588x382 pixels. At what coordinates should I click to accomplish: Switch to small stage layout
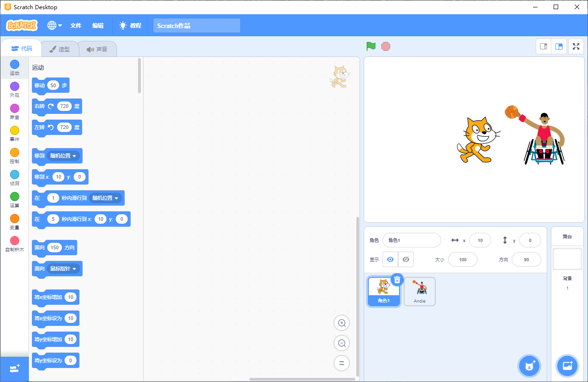coord(544,46)
